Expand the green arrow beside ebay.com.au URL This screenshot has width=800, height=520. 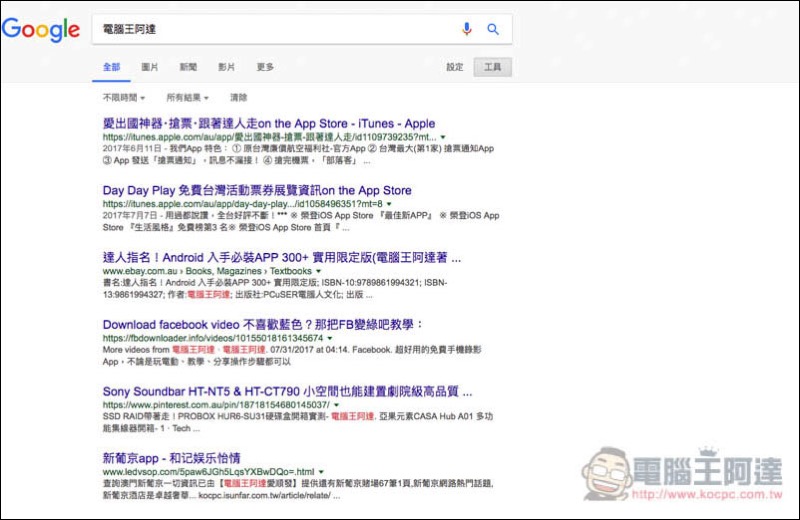[x=318, y=271]
